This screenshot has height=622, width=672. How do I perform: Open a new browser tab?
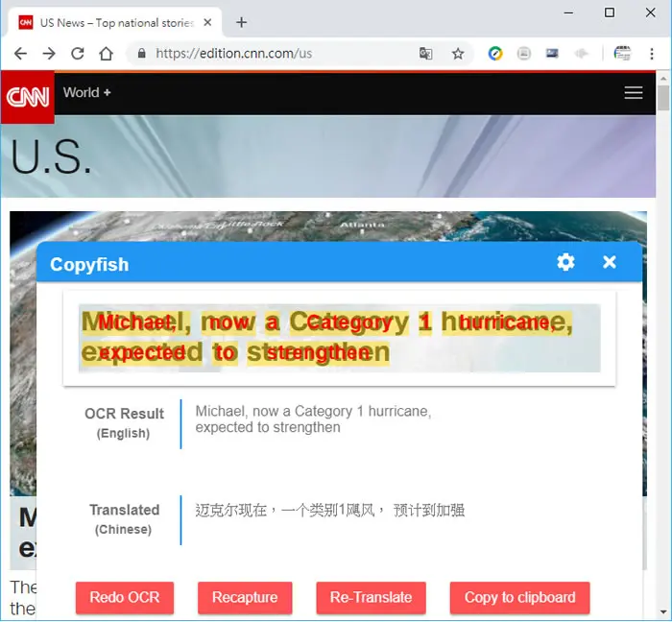(241, 22)
